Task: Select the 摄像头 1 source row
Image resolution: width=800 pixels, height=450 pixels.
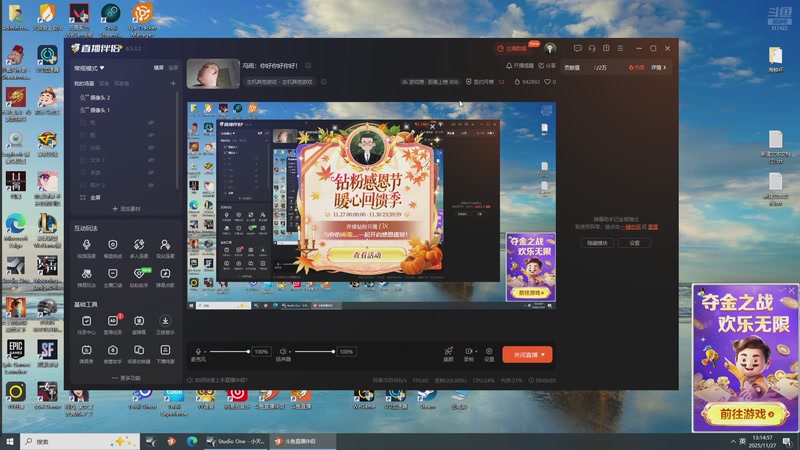Action: 126,110
